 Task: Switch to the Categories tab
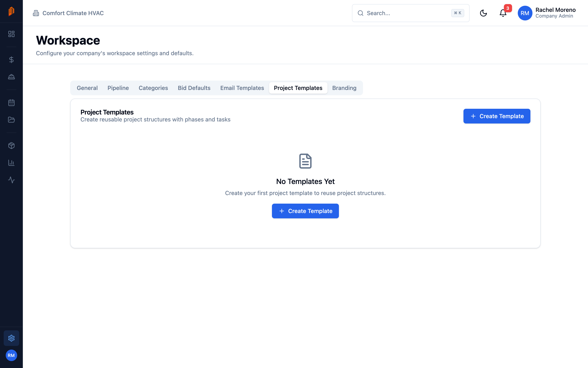153,88
